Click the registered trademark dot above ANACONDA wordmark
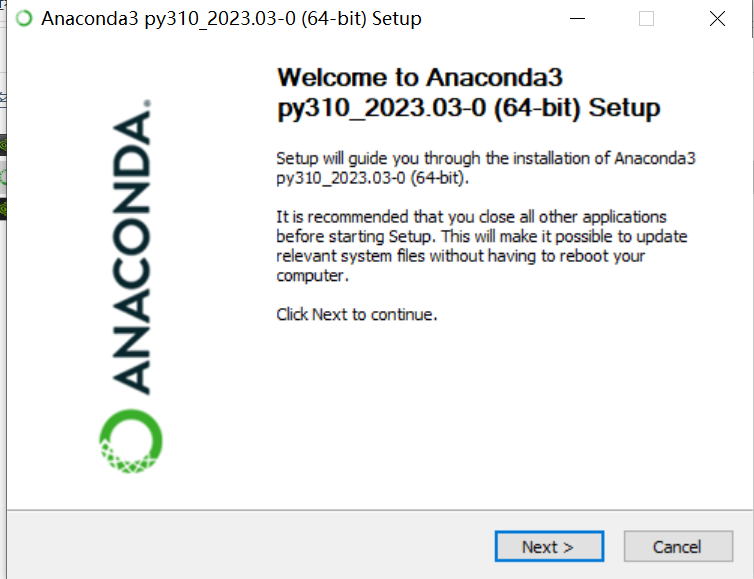The height and width of the screenshot is (579, 754). [x=147, y=103]
